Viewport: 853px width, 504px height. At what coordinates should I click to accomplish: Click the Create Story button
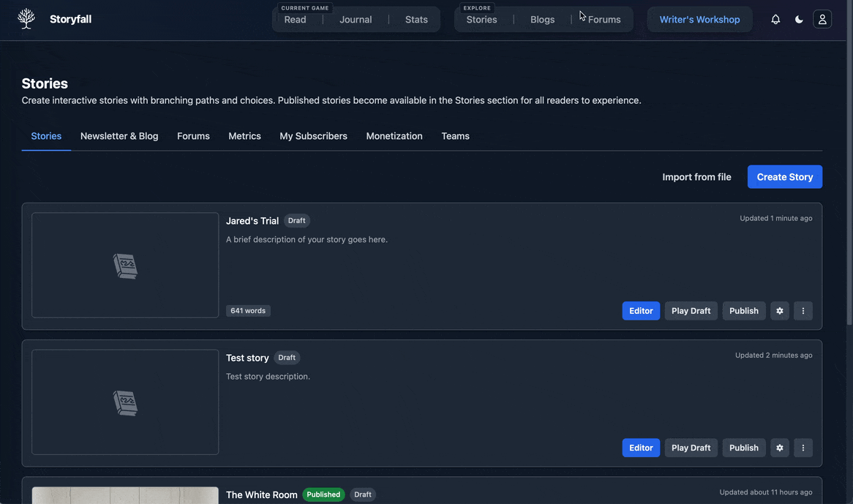784,177
